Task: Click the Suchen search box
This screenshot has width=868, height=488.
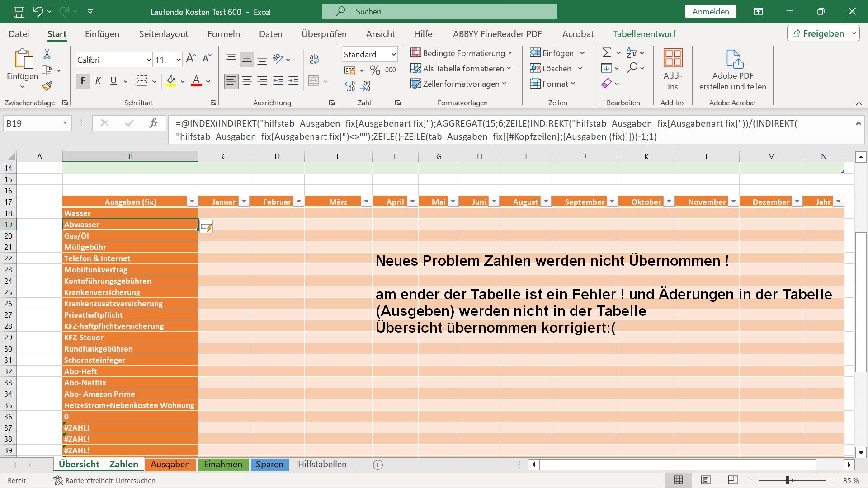Action: tap(439, 12)
